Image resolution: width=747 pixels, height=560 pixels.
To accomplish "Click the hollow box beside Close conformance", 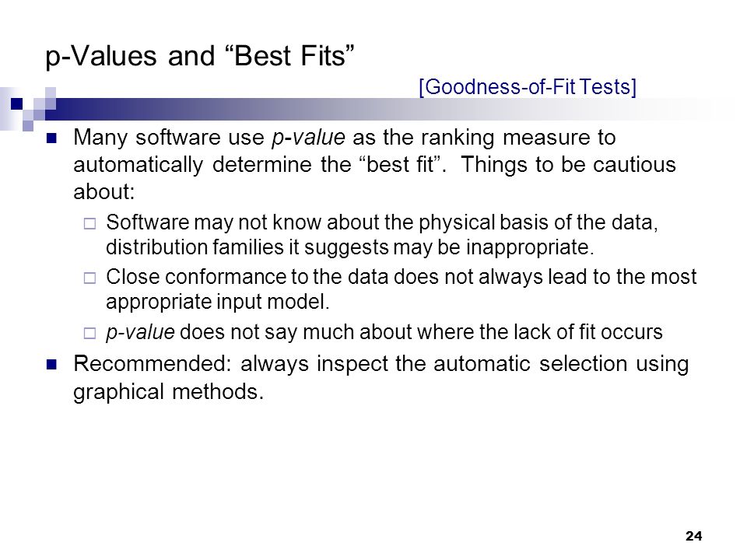I will pyautogui.click(x=89, y=278).
